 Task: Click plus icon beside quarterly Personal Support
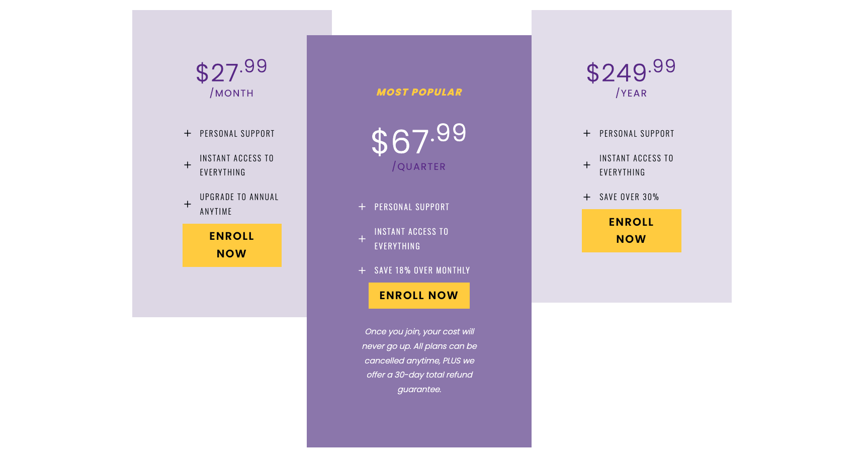pyautogui.click(x=362, y=207)
